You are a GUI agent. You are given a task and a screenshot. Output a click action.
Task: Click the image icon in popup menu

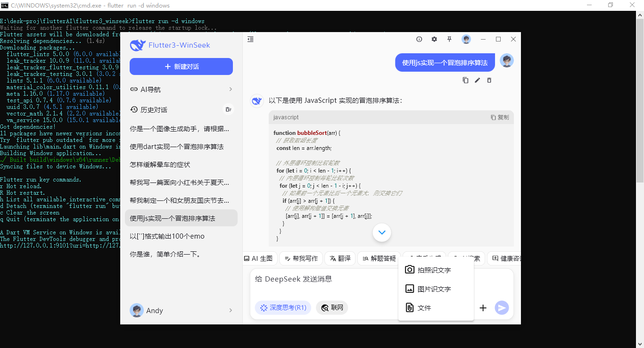pos(410,289)
